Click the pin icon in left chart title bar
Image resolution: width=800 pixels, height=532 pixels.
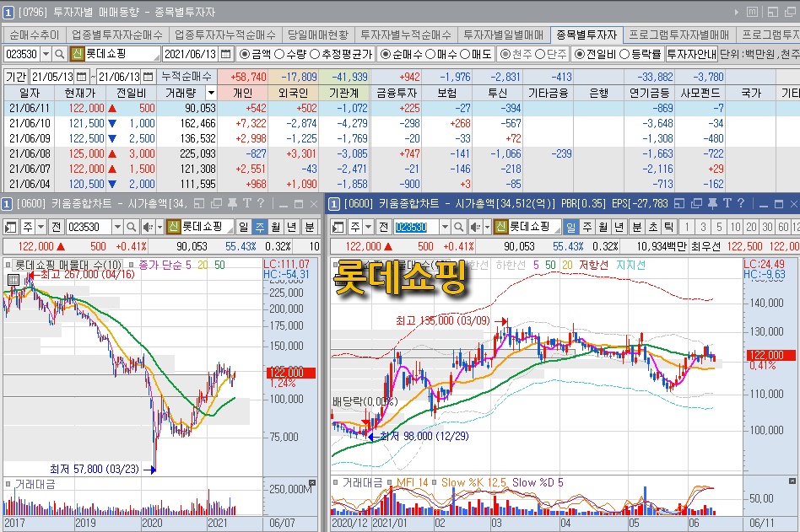pos(233,204)
